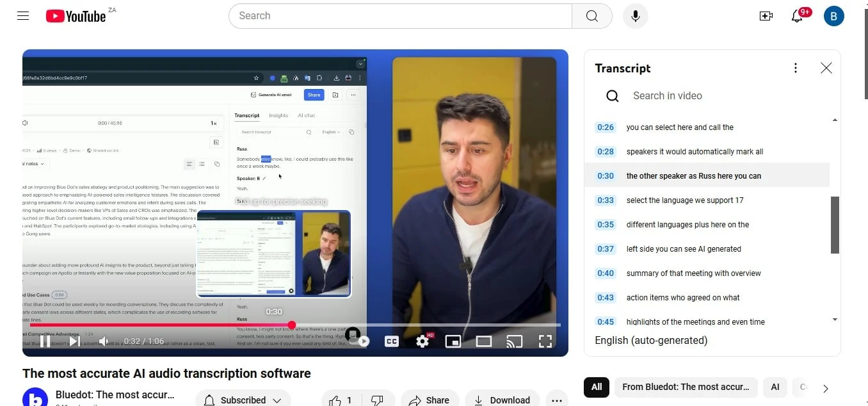This screenshot has width=868, height=406.
Task: Enter full screen mode
Action: point(545,341)
